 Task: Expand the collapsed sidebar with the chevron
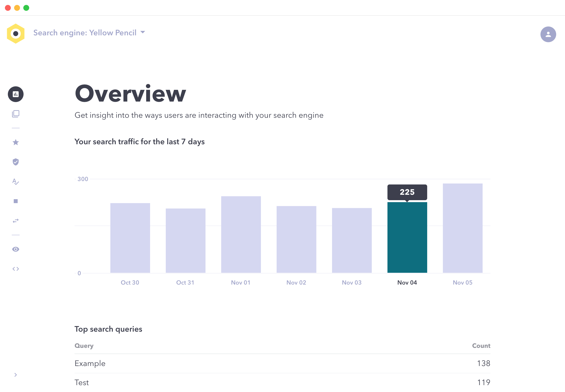(15, 375)
